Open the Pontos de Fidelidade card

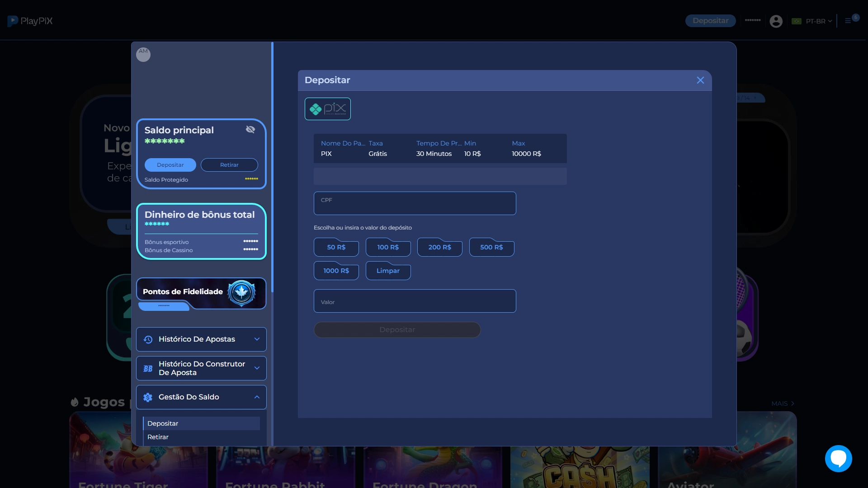(201, 294)
